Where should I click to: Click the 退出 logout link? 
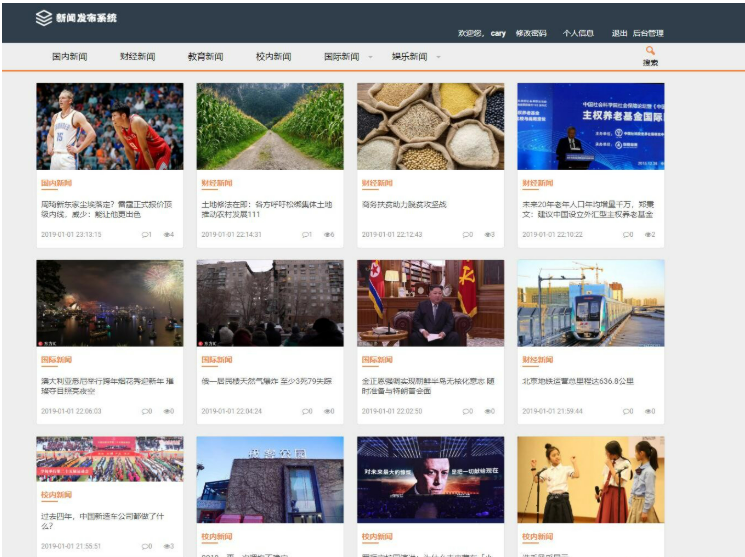619,33
